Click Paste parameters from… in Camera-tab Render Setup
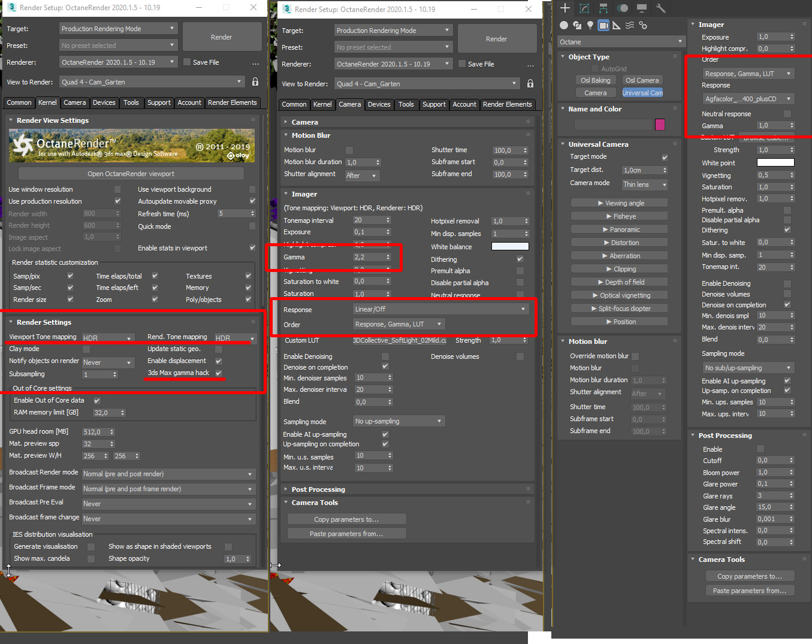Screen dimensions: 812x644 (x=346, y=534)
